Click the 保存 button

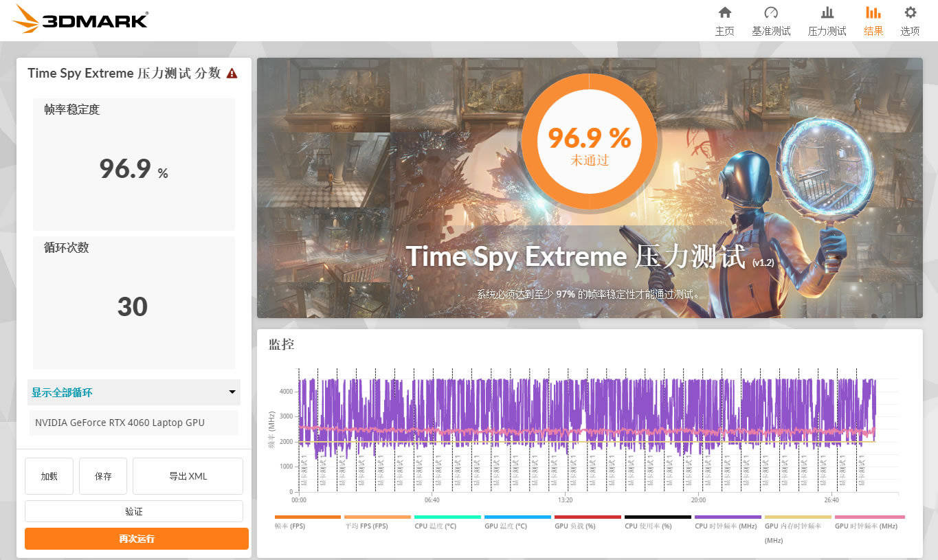click(103, 476)
